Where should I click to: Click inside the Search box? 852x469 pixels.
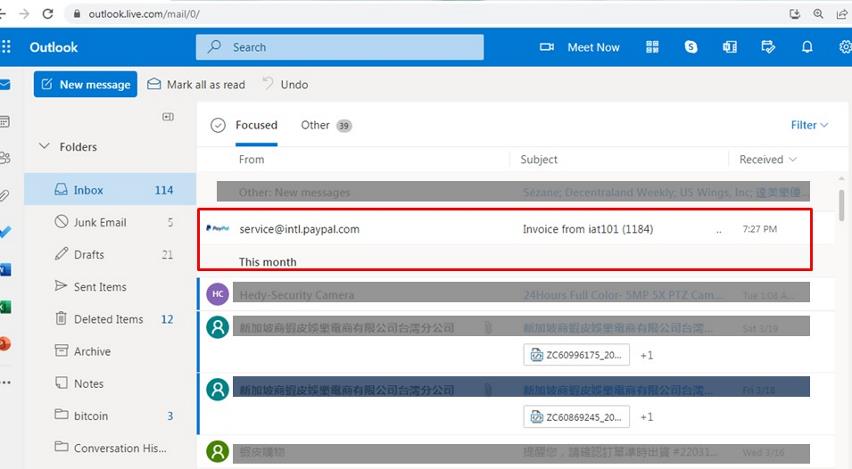point(340,47)
